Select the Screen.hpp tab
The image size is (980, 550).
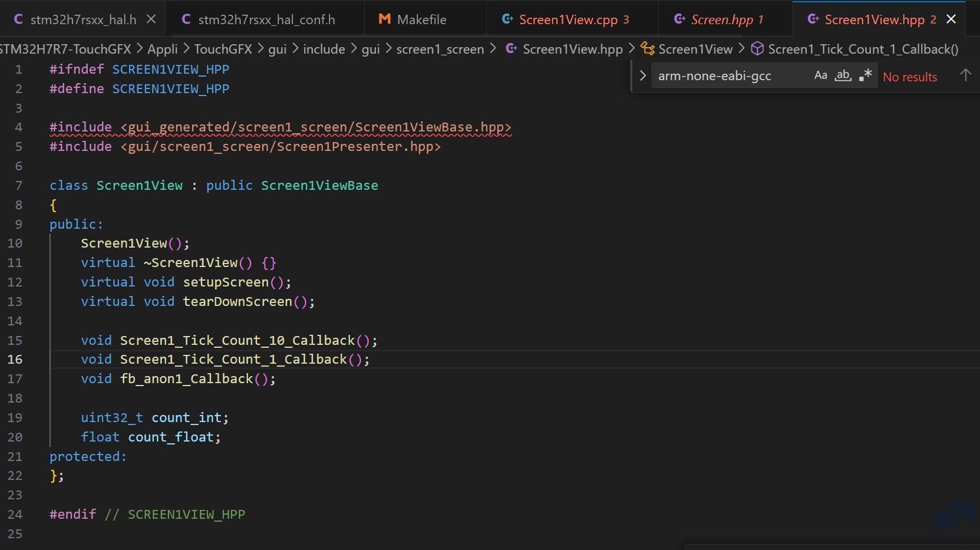pyautogui.click(x=721, y=19)
